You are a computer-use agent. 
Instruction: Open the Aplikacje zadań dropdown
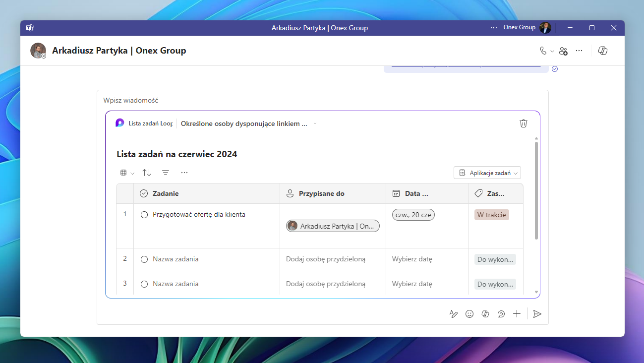click(x=487, y=173)
